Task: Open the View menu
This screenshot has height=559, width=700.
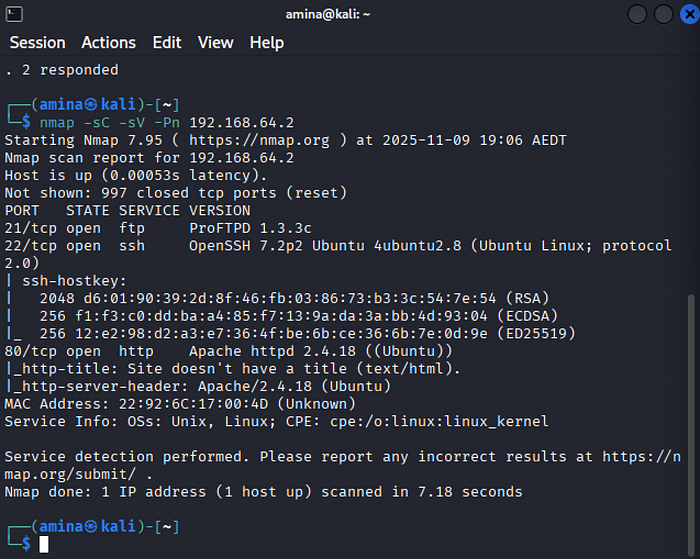Action: (215, 43)
